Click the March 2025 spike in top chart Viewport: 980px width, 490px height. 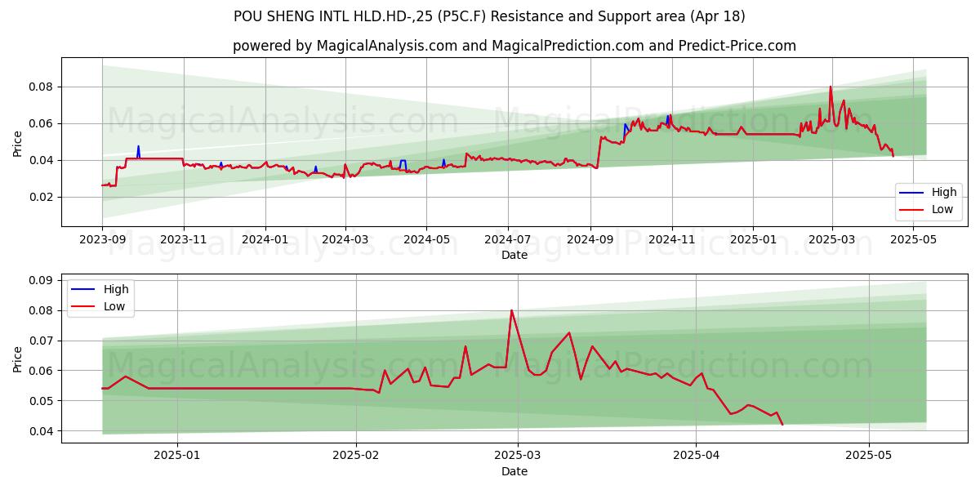tap(831, 87)
